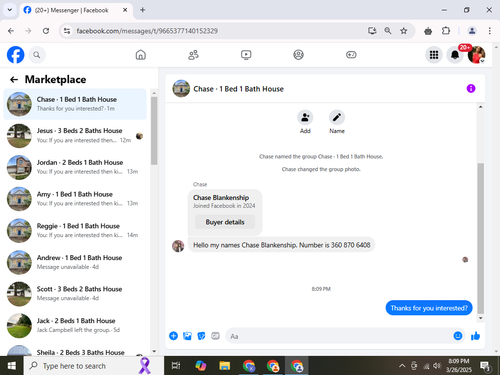Select the Messenger | Facebook tab

pos(76,10)
